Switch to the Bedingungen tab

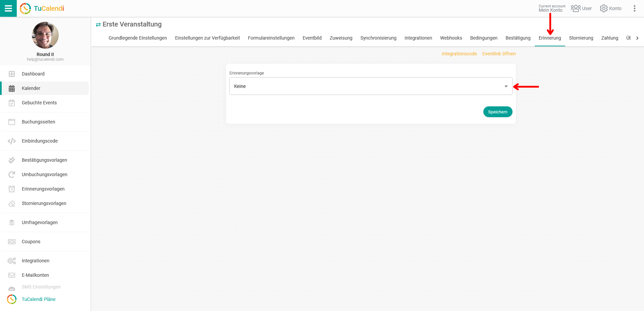pos(484,38)
